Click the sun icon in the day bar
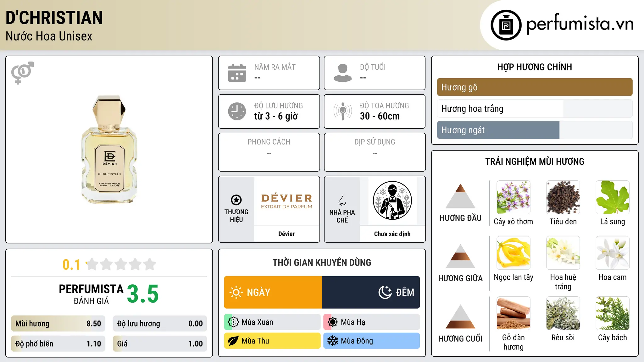Screen dimensions: 644x362 pos(236,292)
